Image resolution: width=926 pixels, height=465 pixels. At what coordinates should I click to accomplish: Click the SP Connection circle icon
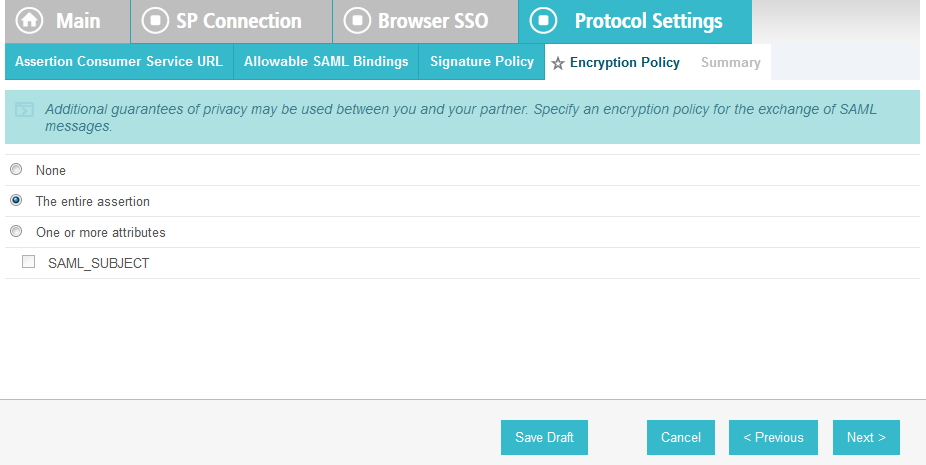click(x=155, y=21)
